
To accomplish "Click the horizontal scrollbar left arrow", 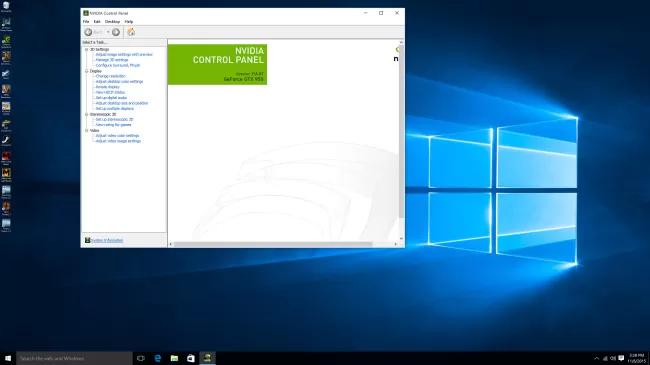I will pos(171,244).
